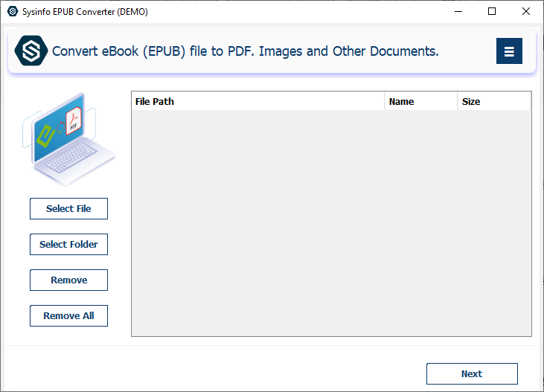Click the Name column header

click(420, 102)
